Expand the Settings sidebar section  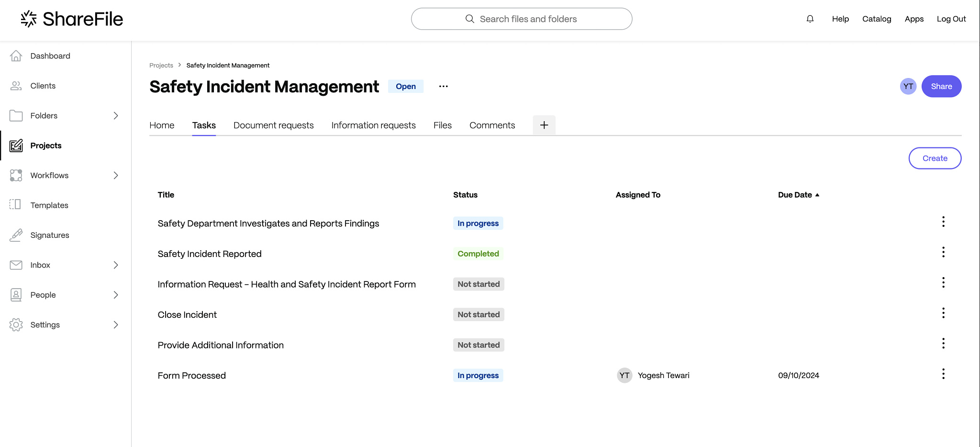(x=116, y=324)
